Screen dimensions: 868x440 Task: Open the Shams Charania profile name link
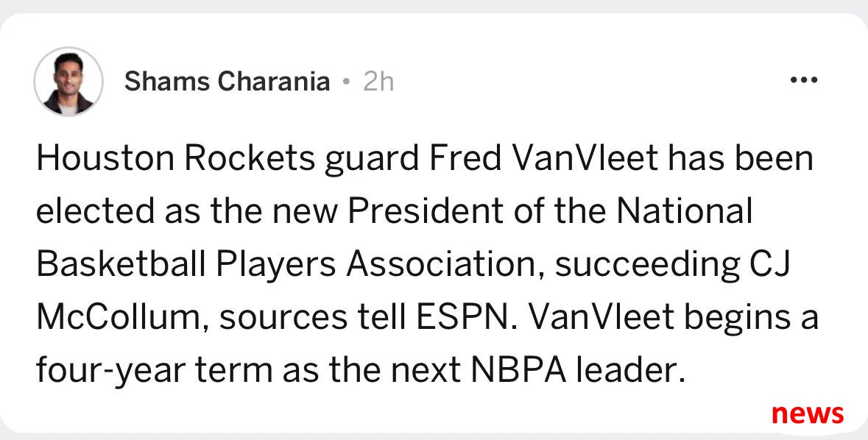(x=227, y=82)
